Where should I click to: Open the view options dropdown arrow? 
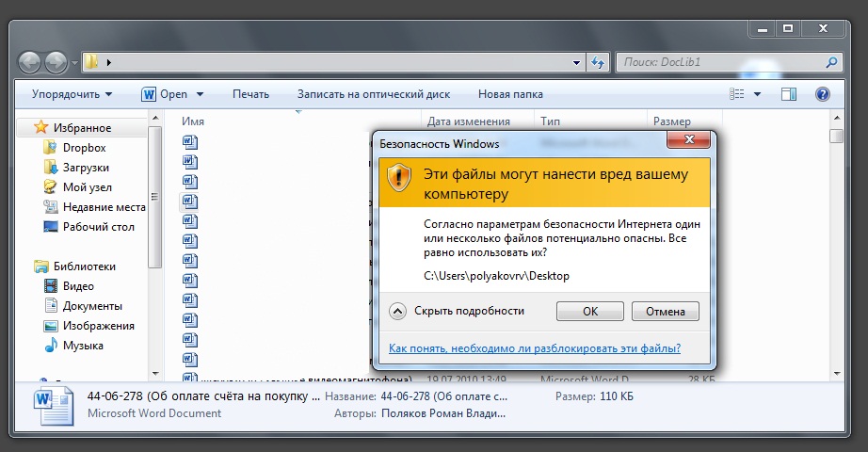coord(757,94)
